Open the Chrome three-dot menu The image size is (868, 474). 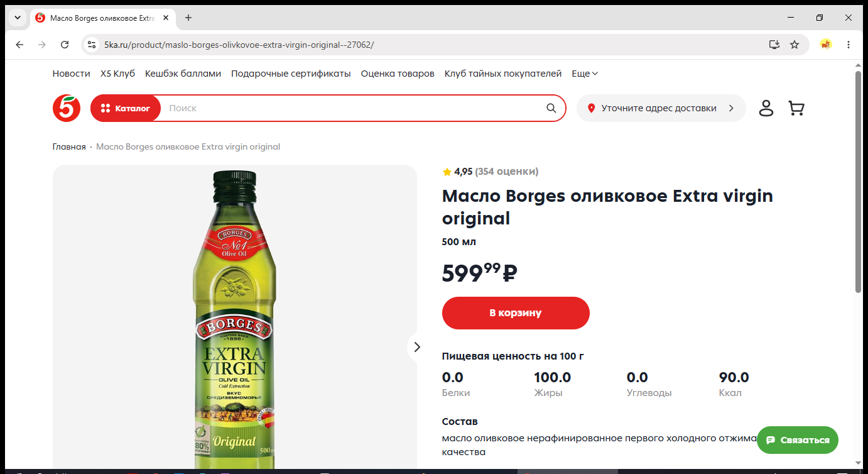[849, 45]
